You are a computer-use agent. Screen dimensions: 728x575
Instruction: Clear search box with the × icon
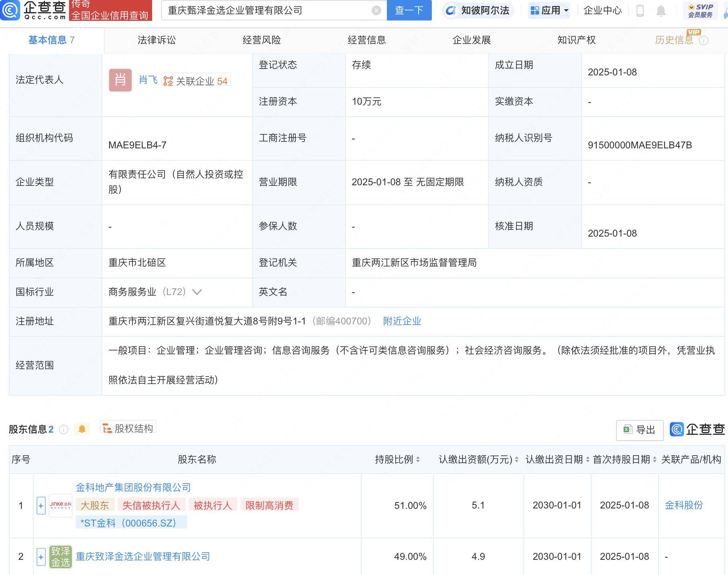tap(376, 11)
